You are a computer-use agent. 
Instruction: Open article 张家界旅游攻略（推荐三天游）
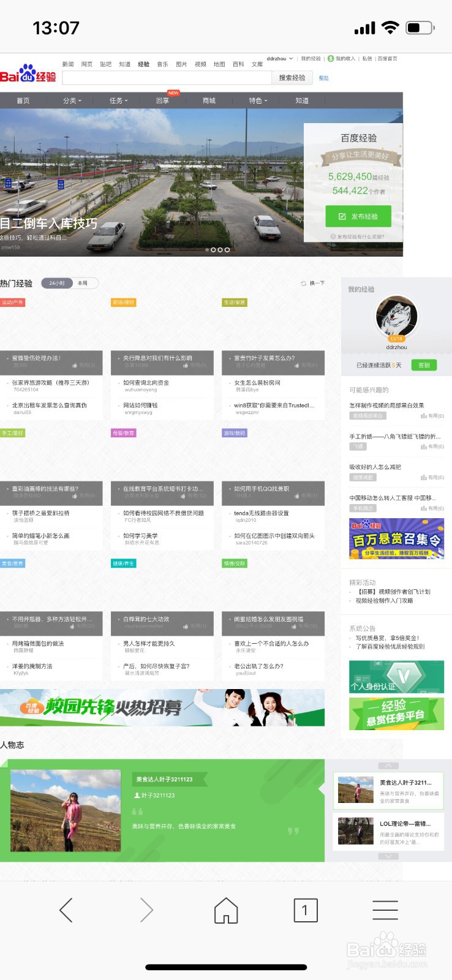51,383
